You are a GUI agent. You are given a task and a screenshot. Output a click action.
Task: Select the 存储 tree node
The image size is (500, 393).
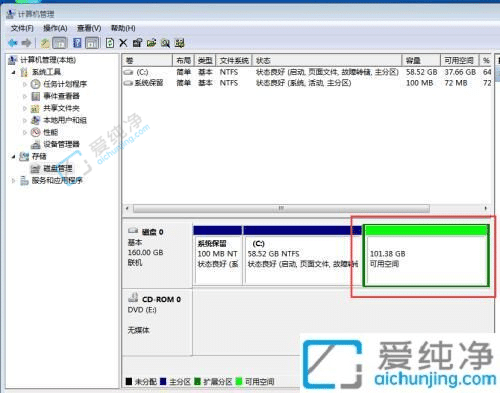pos(39,156)
